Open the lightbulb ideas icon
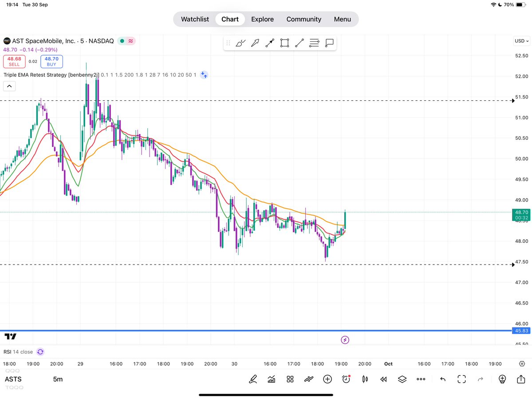532x399 pixels. 502,379
